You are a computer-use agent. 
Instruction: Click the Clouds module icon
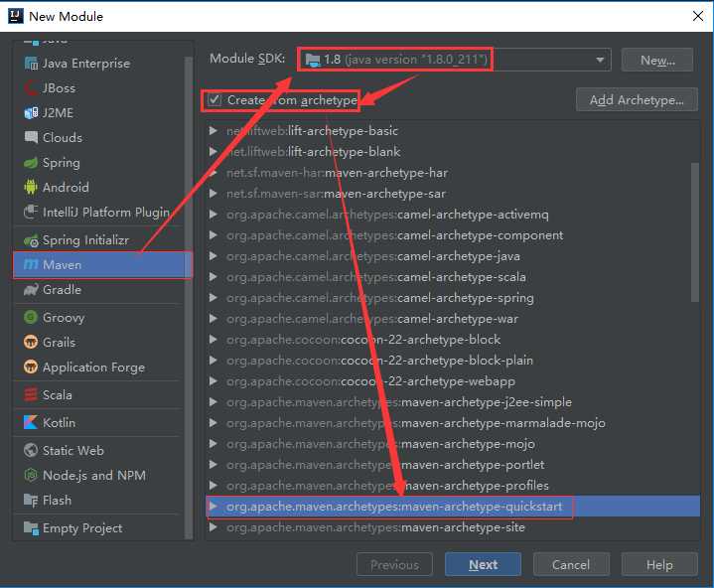(x=31, y=137)
